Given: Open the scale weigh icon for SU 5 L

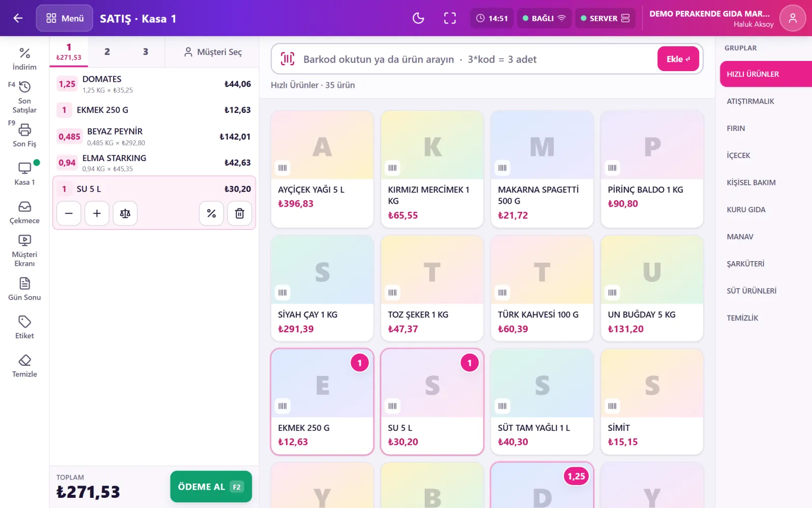Looking at the screenshot, I should tap(125, 213).
